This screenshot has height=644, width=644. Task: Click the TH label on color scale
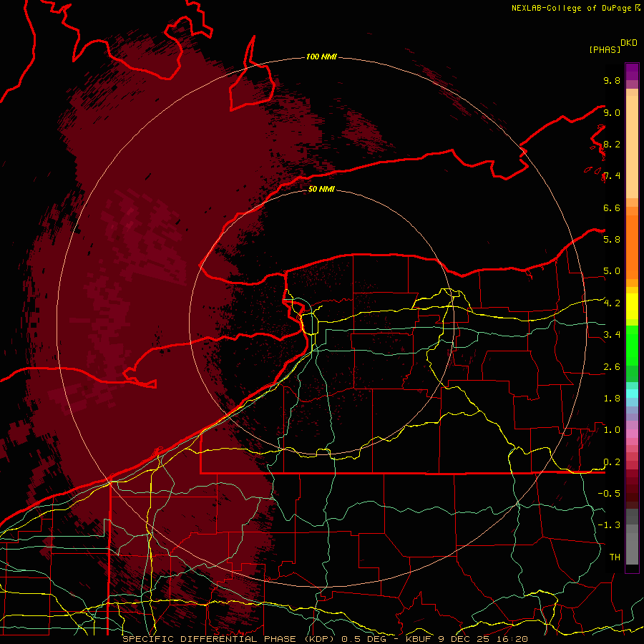[615, 557]
